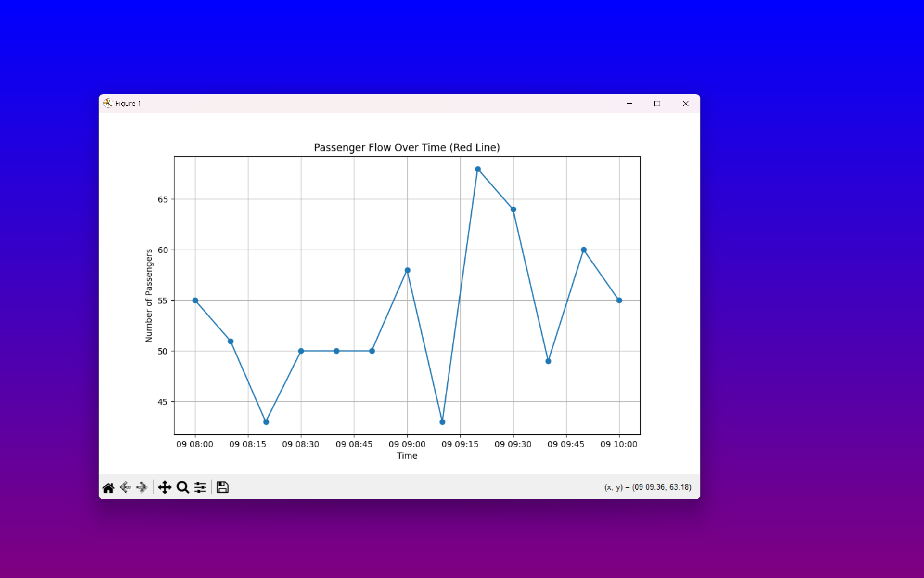
Task: Open Configure subplots sliders icon
Action: point(200,487)
